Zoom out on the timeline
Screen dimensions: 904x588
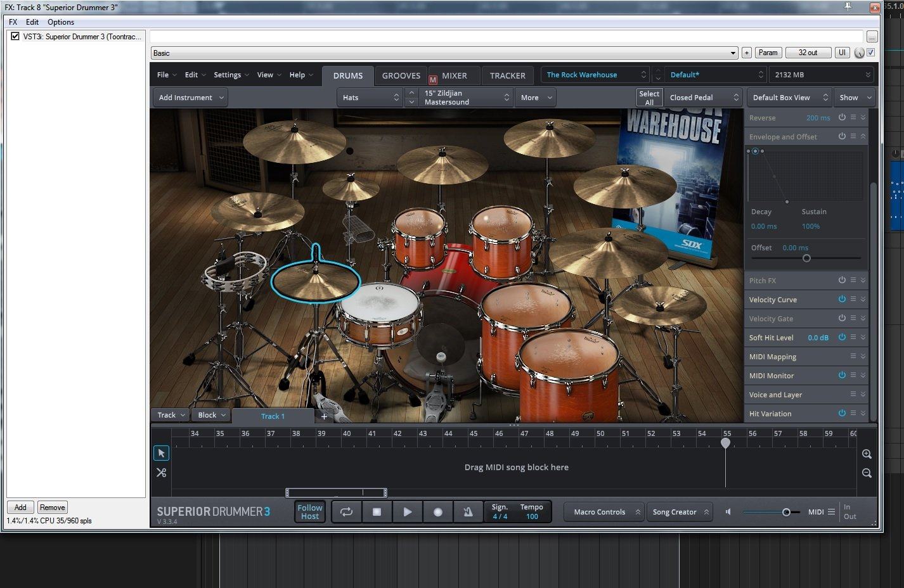(x=867, y=473)
